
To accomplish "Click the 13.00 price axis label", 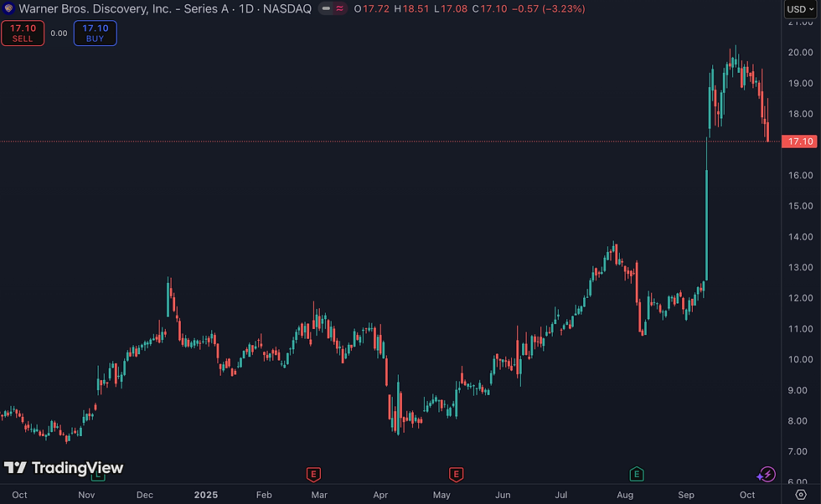I will (x=801, y=267).
